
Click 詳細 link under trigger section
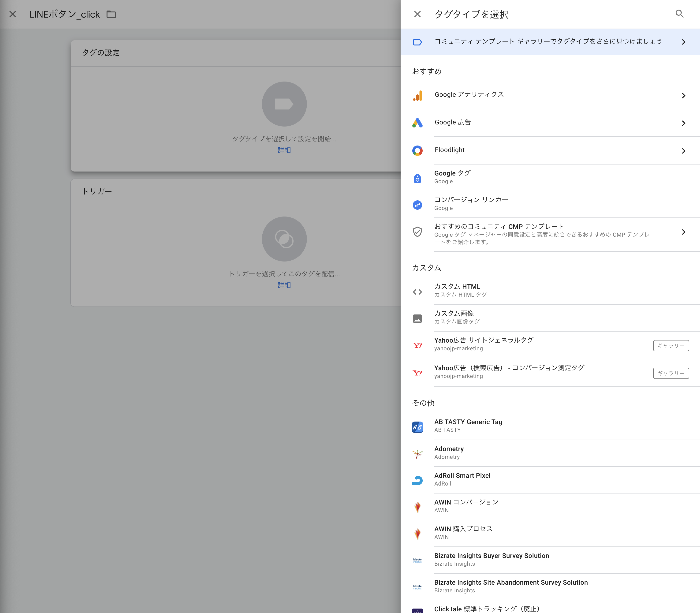tap(284, 285)
